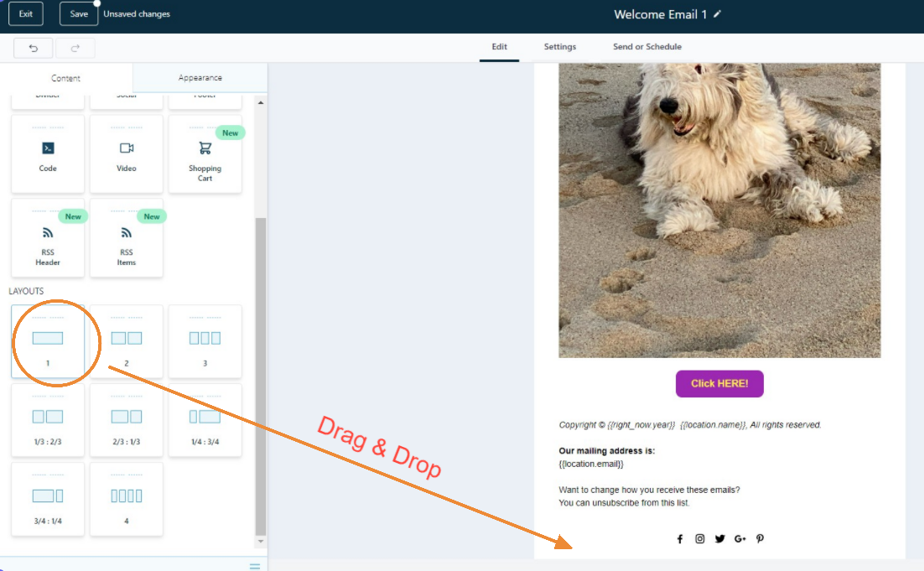Save the email with the Save button
This screenshot has height=571, width=924.
[x=79, y=13]
